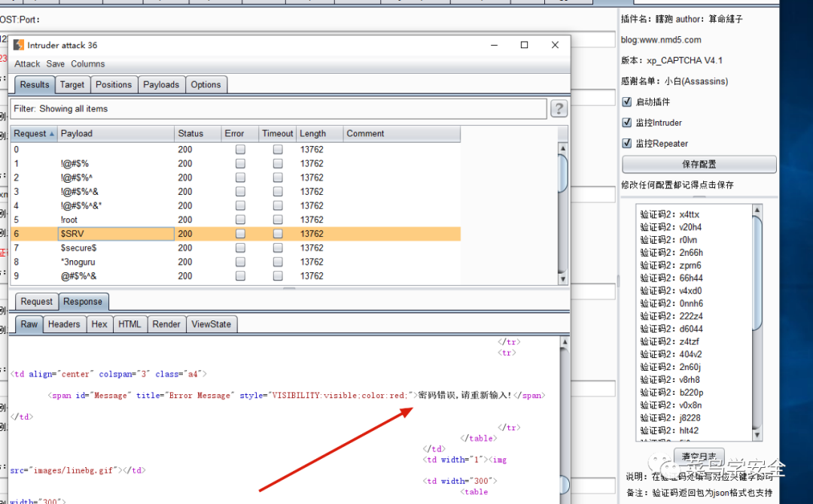Click response pane scroll up arrow
The image size is (813, 504).
click(565, 342)
